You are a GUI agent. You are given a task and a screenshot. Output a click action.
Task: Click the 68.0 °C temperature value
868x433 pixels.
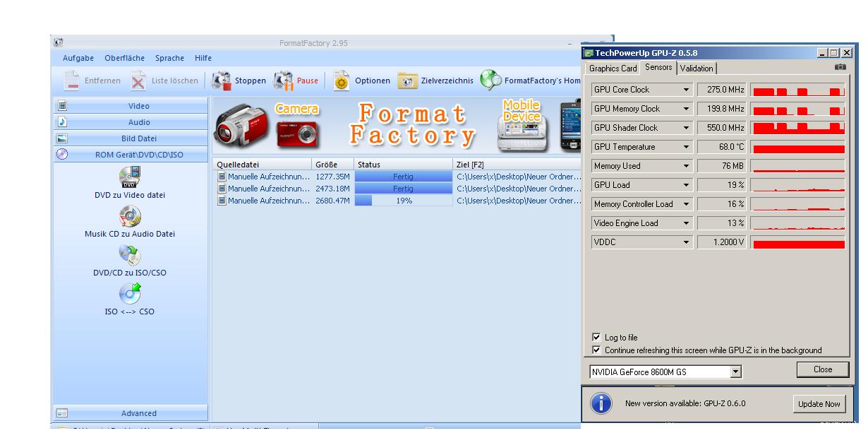(722, 147)
